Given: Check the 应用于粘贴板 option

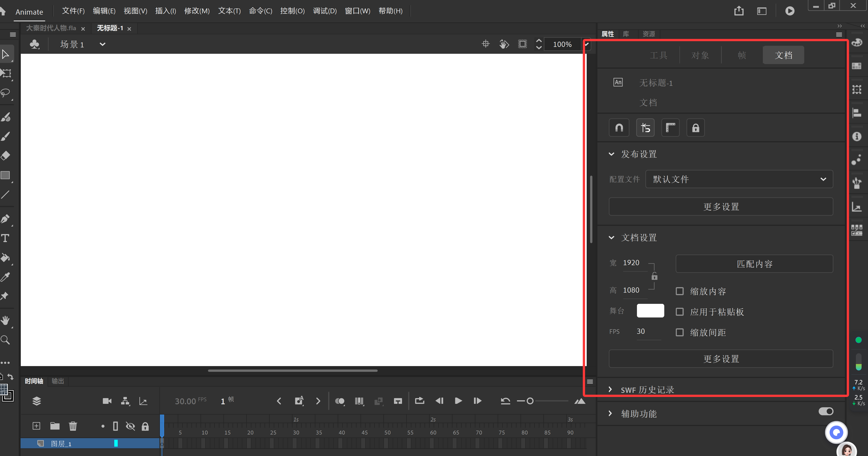Looking at the screenshot, I should click(680, 312).
